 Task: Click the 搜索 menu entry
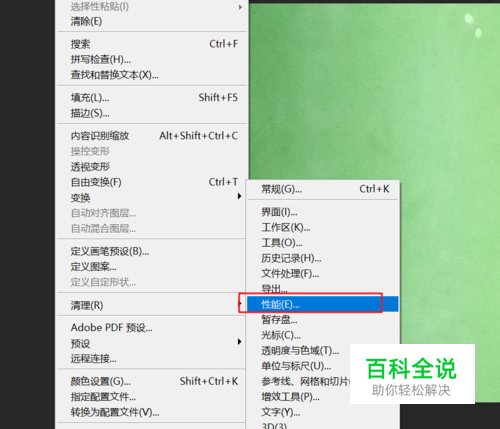click(152, 44)
